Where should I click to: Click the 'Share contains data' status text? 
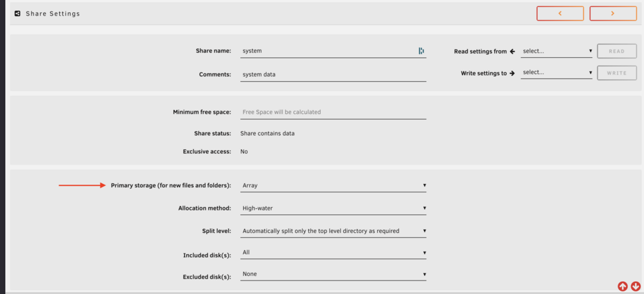coord(267,133)
